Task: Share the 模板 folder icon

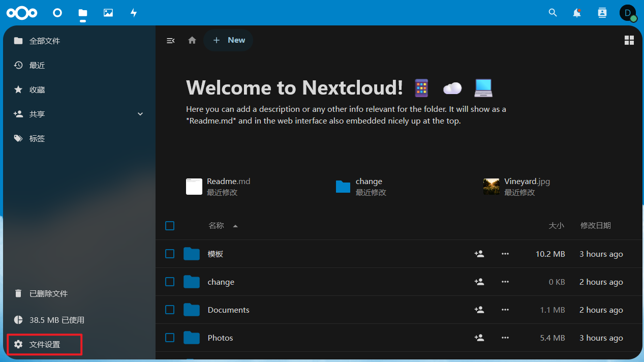Action: (479, 254)
